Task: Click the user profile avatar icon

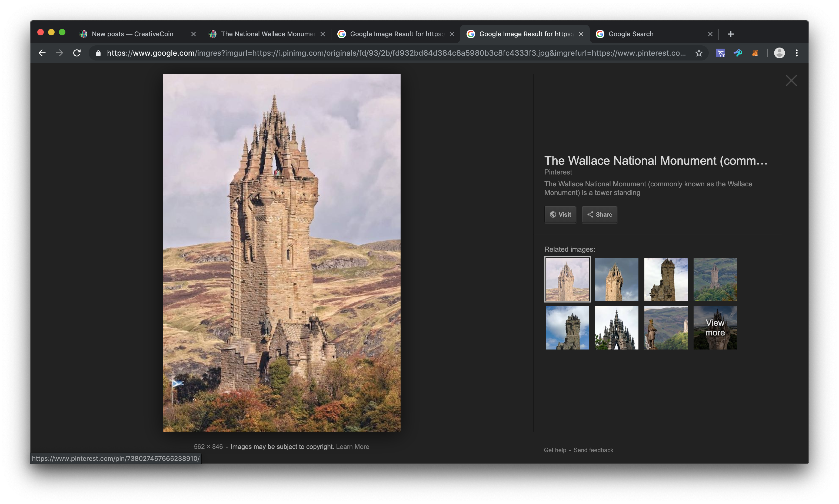Action: (779, 53)
